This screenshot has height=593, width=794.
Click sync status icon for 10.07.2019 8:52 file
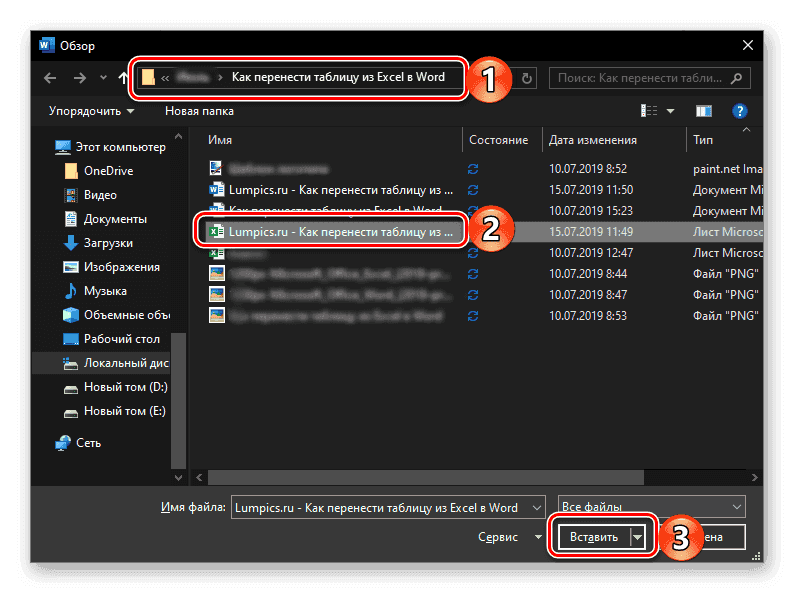point(473,169)
